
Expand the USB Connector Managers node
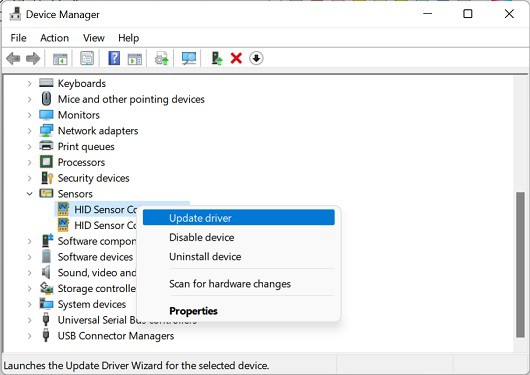click(x=29, y=336)
